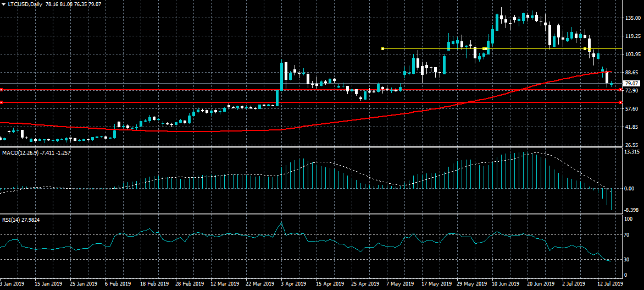The width and height of the screenshot is (644, 290).
Task: Select the right anchor of the yellow line
Action: [x=585, y=48]
